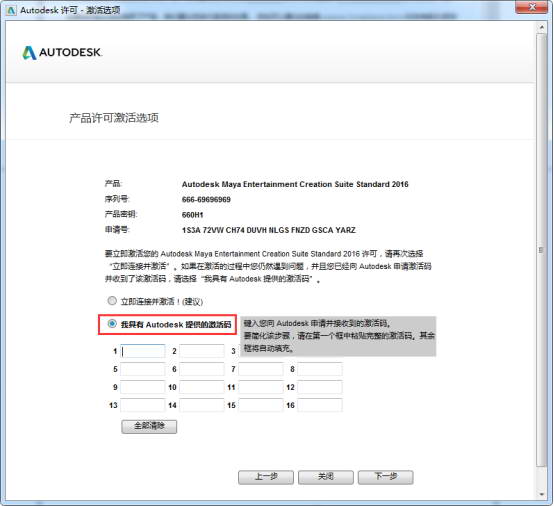Click activation code field 13
This screenshot has height=506, width=554.
pyautogui.click(x=143, y=405)
